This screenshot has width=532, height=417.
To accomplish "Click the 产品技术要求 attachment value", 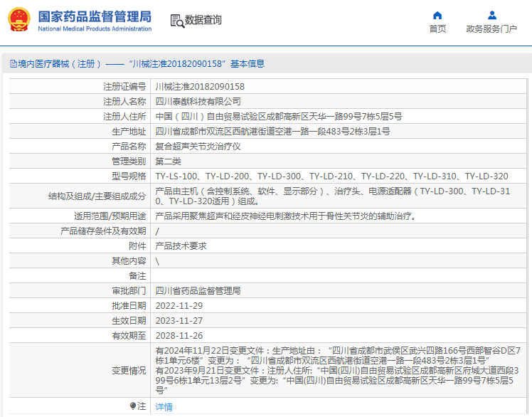I will 181,246.
